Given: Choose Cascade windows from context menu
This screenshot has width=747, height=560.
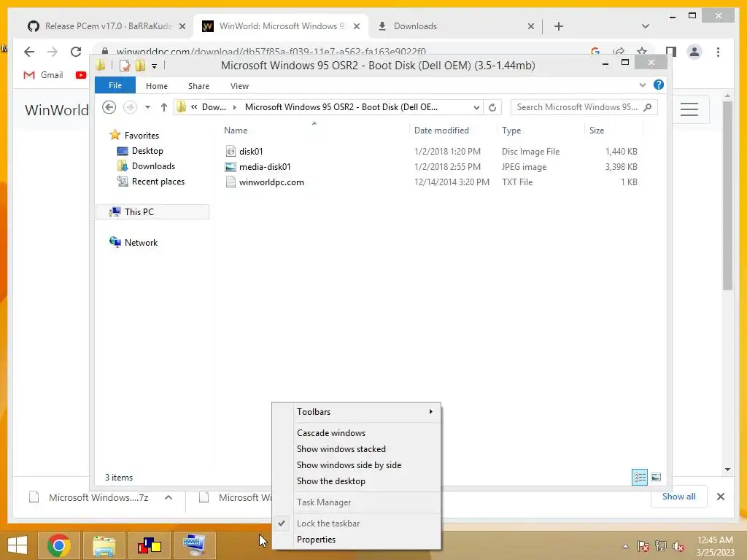Looking at the screenshot, I should [356, 433].
